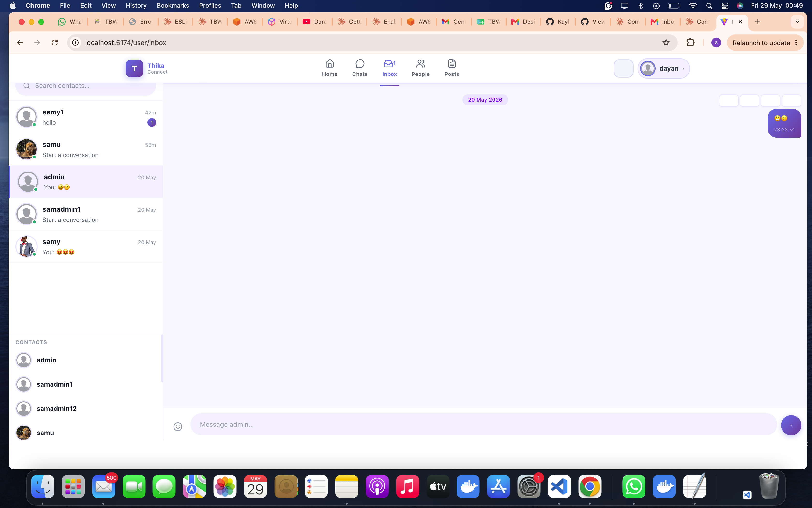
Task: Open Finder from the dock
Action: [x=43, y=486]
